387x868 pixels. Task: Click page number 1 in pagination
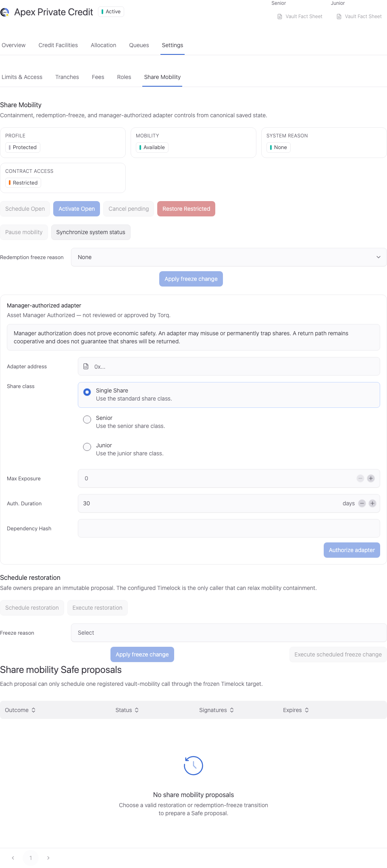tap(31, 858)
